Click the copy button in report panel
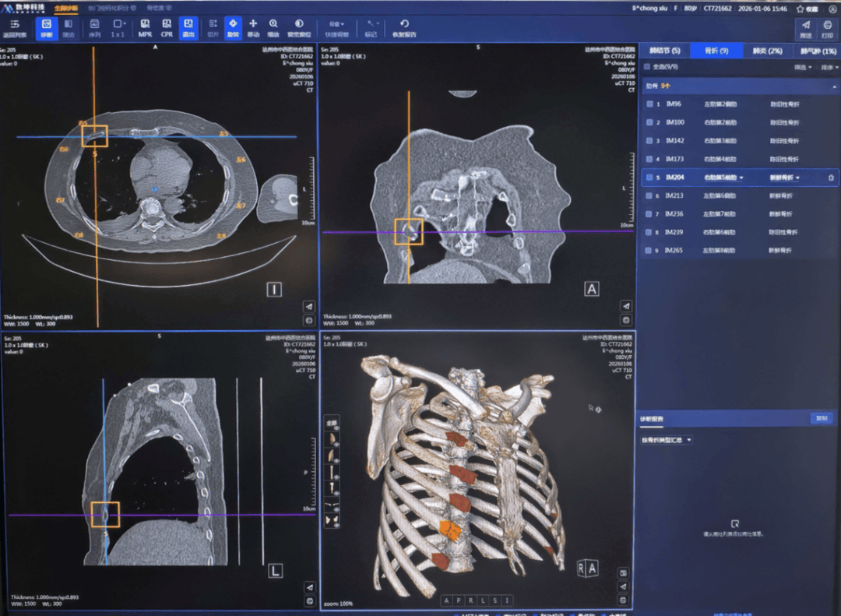Screen dimensions: 841x616 822,418
